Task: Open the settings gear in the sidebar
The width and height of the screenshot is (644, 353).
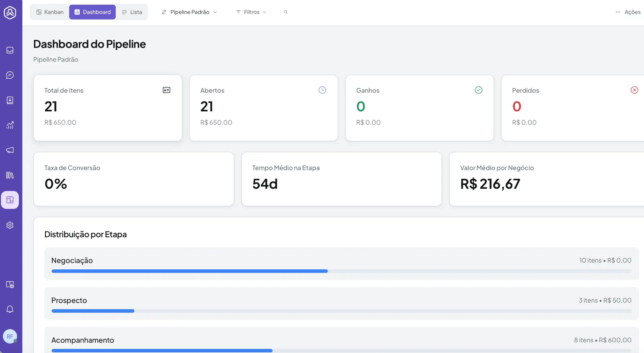Action: pos(10,225)
